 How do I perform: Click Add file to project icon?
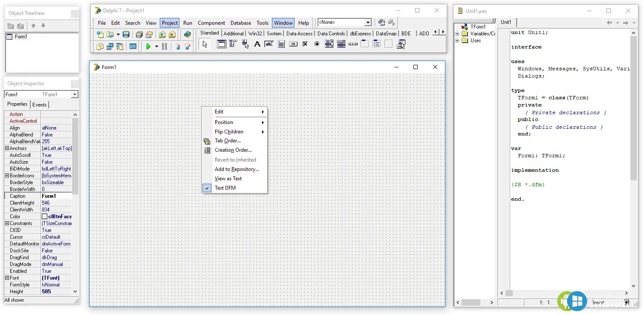pos(162,35)
